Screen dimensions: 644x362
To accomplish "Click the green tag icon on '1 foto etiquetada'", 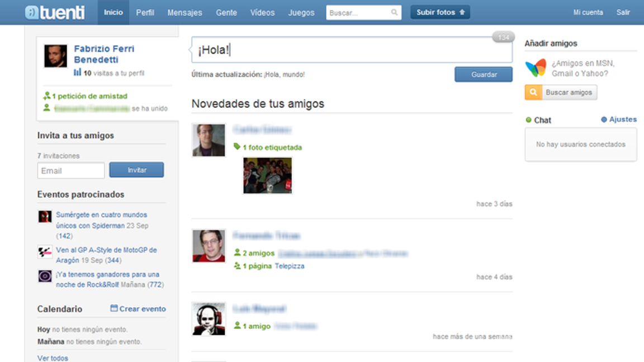I will click(237, 147).
